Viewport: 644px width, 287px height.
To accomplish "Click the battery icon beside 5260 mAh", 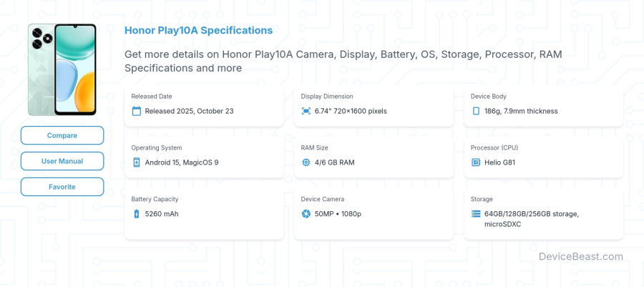I will click(x=137, y=214).
